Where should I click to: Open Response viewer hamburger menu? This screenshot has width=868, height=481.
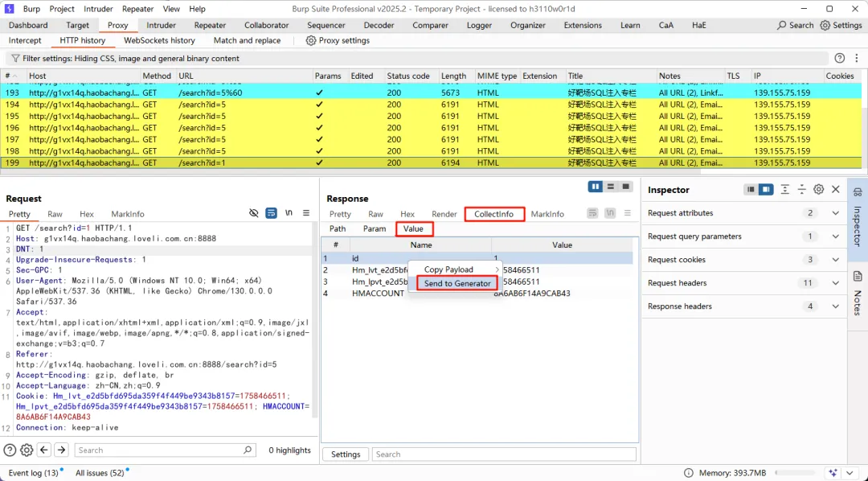coord(627,213)
